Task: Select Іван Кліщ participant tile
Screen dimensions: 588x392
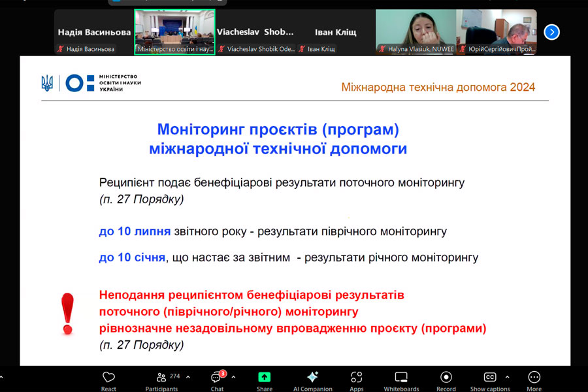Action: coord(335,32)
